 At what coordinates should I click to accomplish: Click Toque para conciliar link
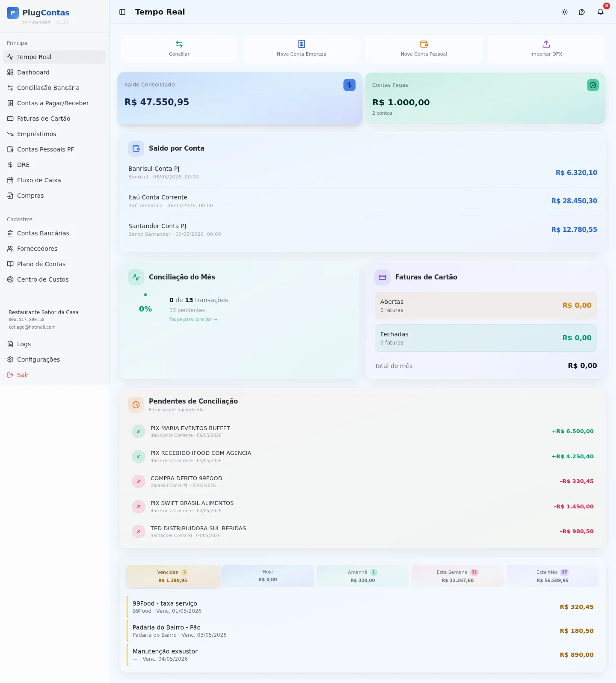click(193, 320)
